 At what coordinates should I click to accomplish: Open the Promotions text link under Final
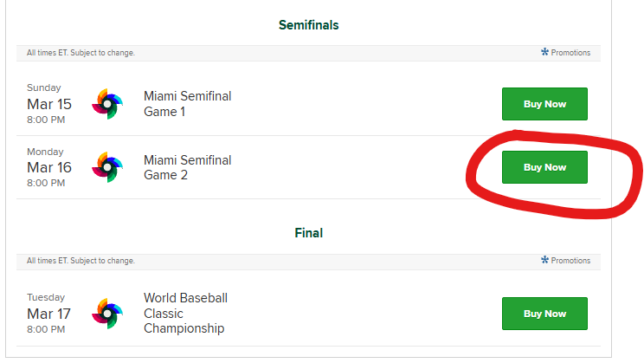click(x=570, y=261)
